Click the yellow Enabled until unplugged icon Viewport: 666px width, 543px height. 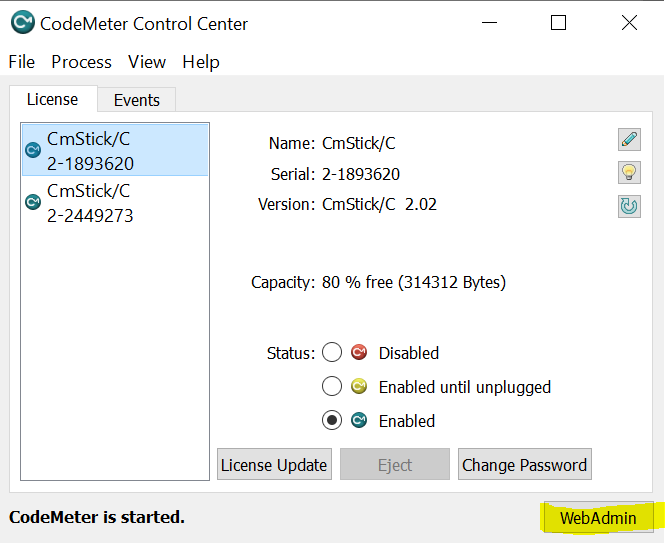pos(359,386)
